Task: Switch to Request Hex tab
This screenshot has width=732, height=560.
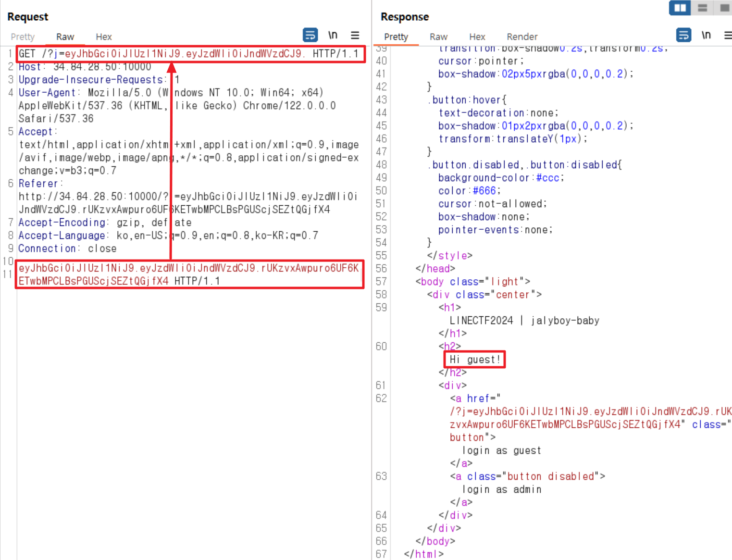Action: pyautogui.click(x=103, y=37)
